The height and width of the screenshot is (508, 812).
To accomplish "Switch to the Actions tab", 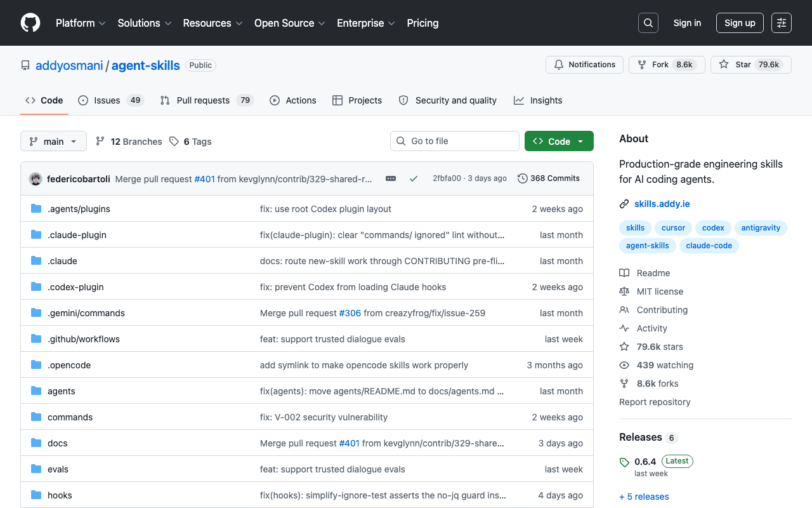I will point(293,100).
